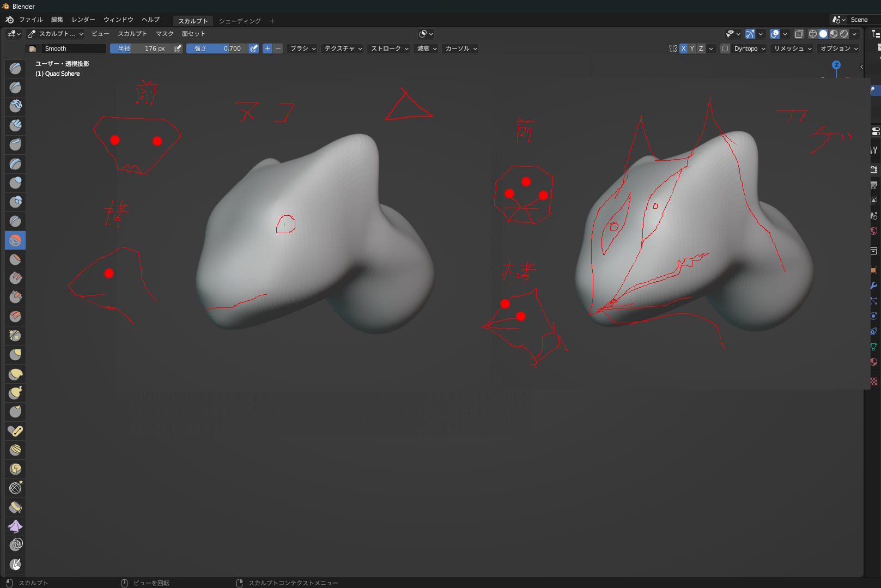Viewport: 881px width, 588px height.
Task: Enable the Dyntopo checkbox
Action: click(725, 49)
